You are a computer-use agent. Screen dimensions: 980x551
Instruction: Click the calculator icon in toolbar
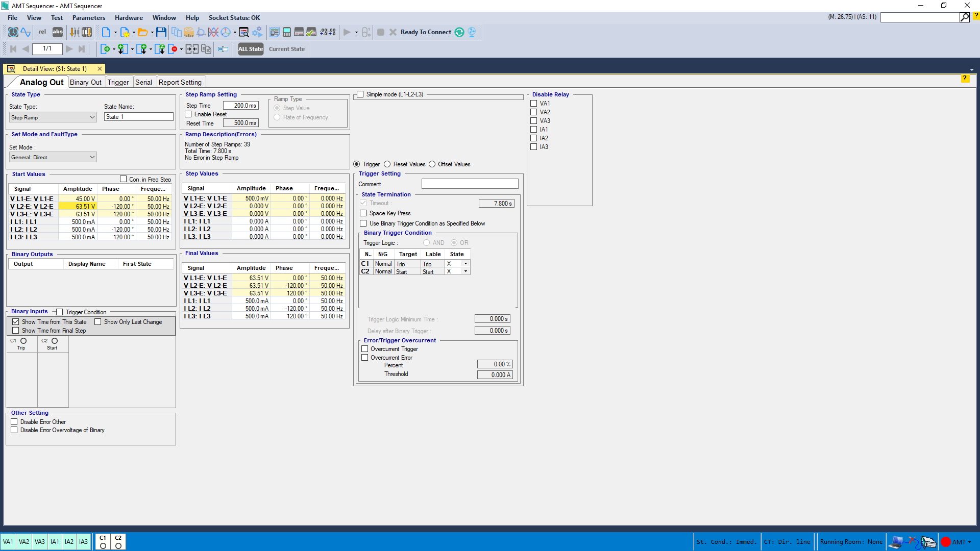pos(287,32)
